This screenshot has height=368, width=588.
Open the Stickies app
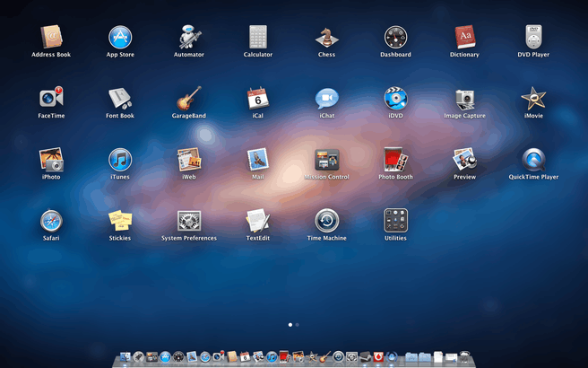click(x=120, y=221)
